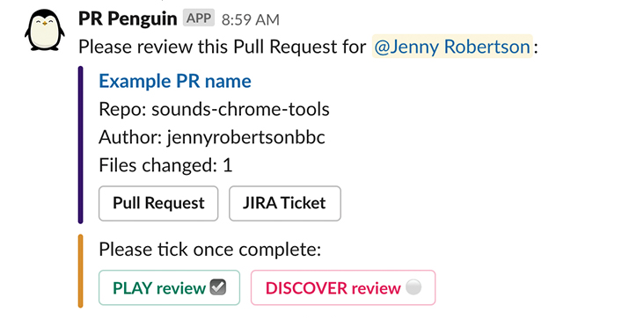
Task: Click the PR Penguin avatar image
Action: pyautogui.click(x=44, y=30)
